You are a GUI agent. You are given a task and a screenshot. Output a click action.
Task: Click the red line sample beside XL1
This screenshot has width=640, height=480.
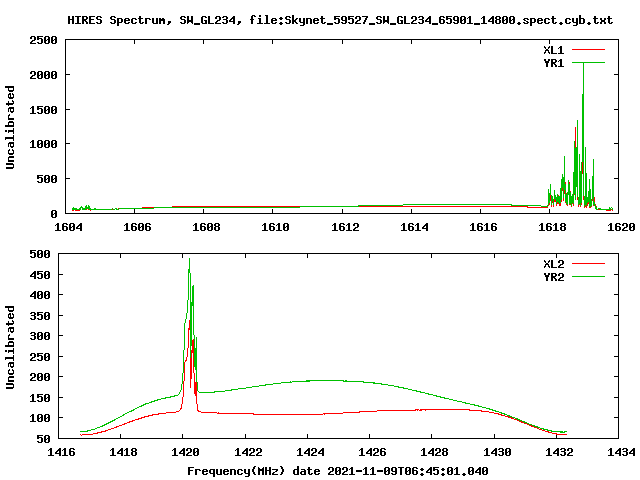[588, 50]
